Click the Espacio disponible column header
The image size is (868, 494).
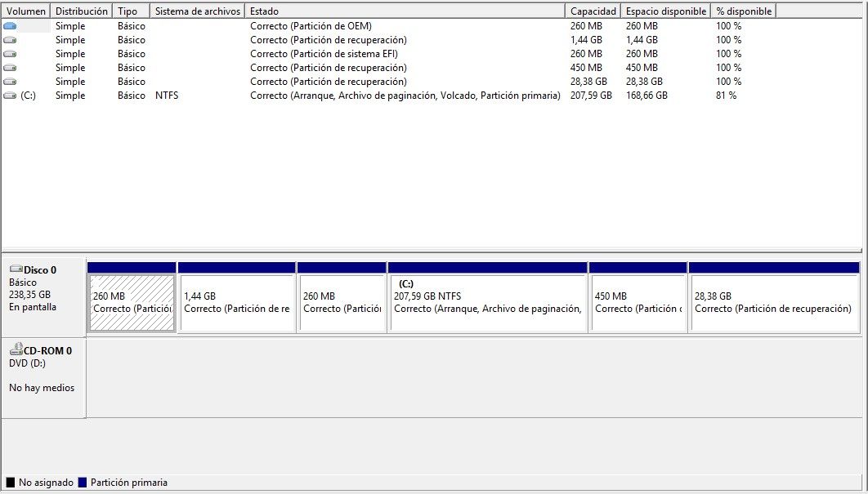664,11
